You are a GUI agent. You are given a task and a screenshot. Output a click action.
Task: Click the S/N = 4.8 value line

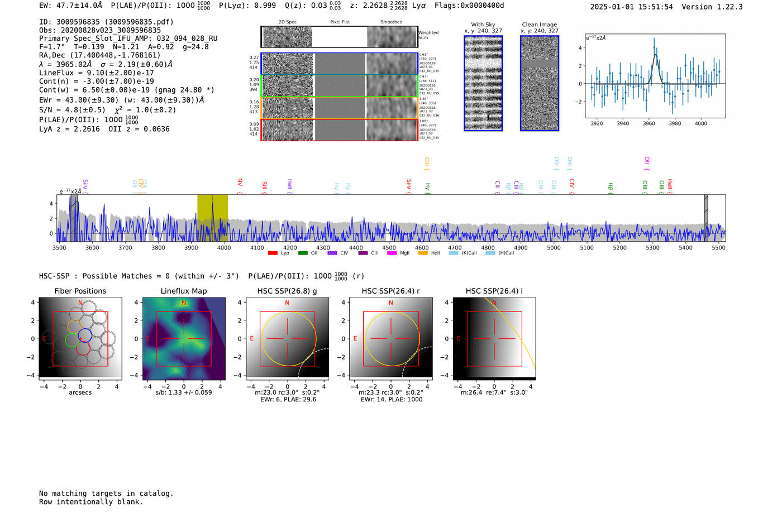[x=107, y=109]
